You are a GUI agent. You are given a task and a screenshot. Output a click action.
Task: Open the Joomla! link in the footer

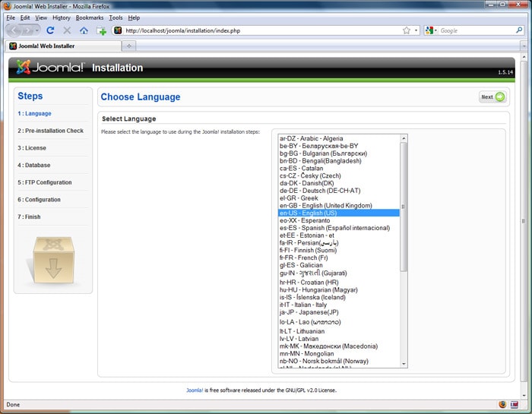pos(195,390)
